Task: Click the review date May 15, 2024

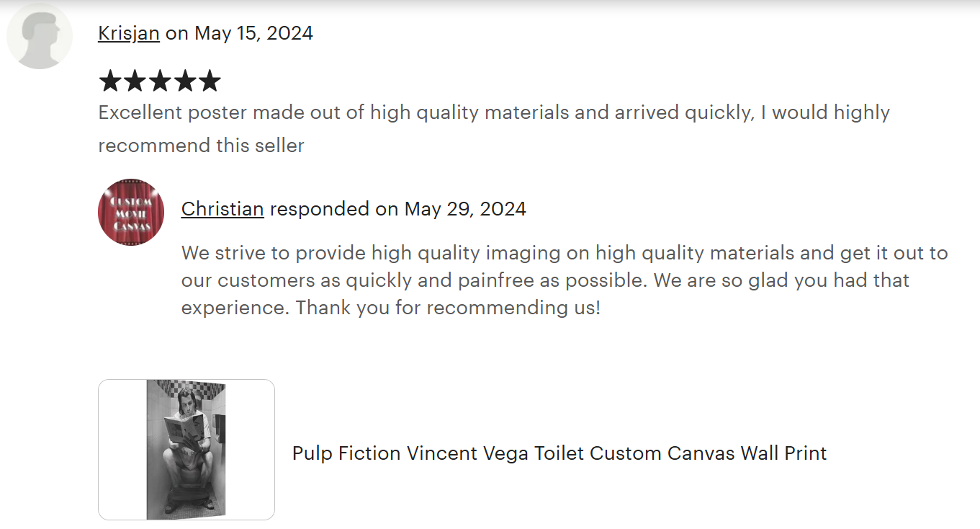Action: click(x=253, y=33)
